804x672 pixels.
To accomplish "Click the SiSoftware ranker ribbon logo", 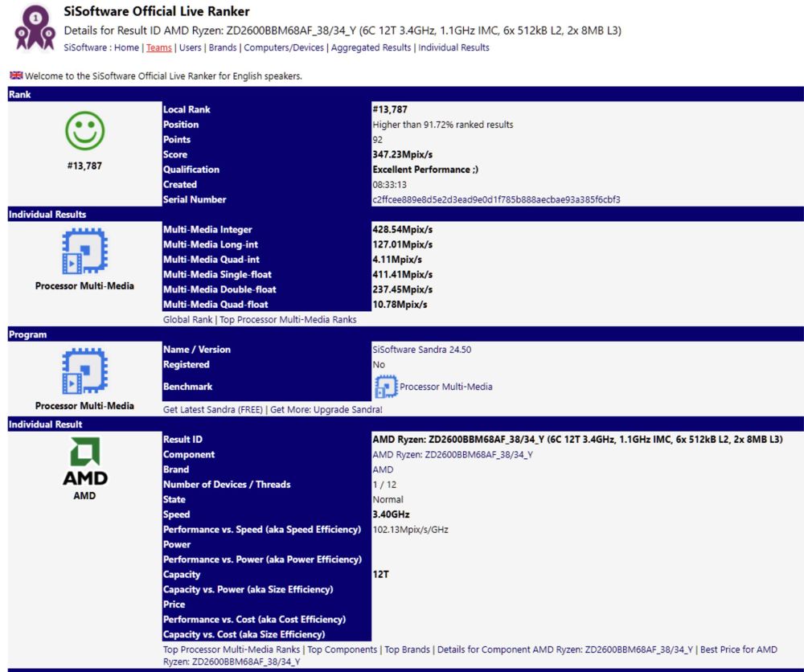I will point(35,27).
